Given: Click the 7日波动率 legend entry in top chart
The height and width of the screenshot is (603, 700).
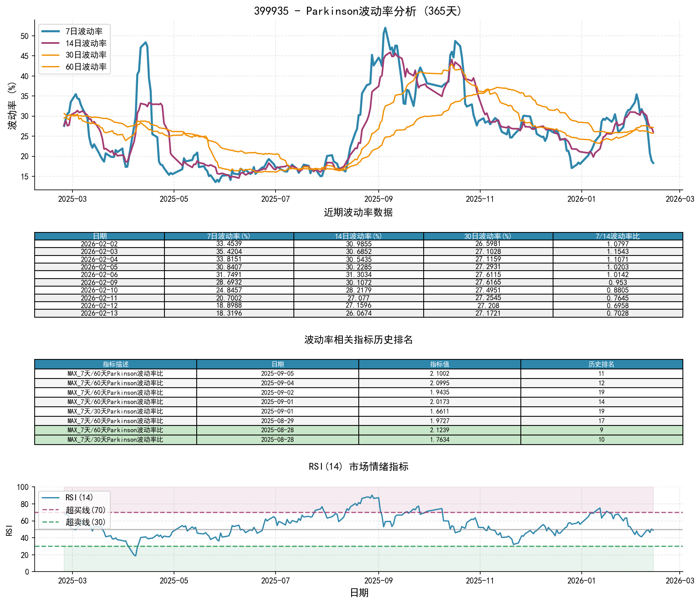Looking at the screenshot, I should 84,31.
